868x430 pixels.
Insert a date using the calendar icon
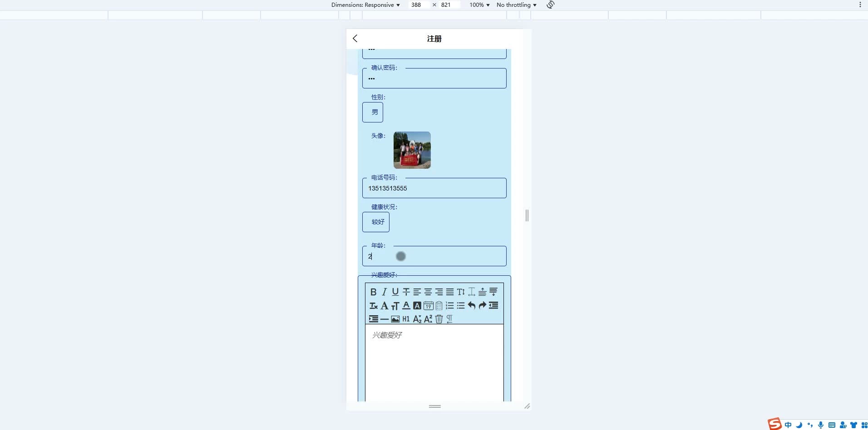coord(429,306)
